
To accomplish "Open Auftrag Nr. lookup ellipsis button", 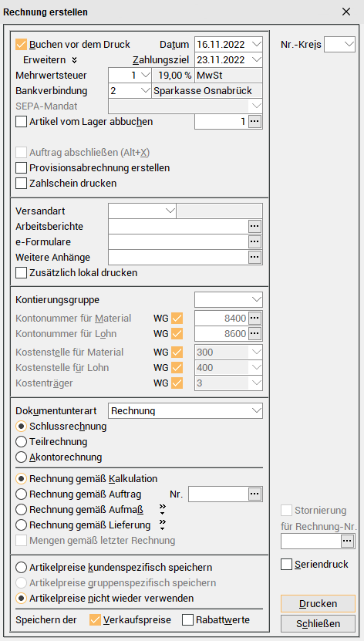I will (x=254, y=494).
